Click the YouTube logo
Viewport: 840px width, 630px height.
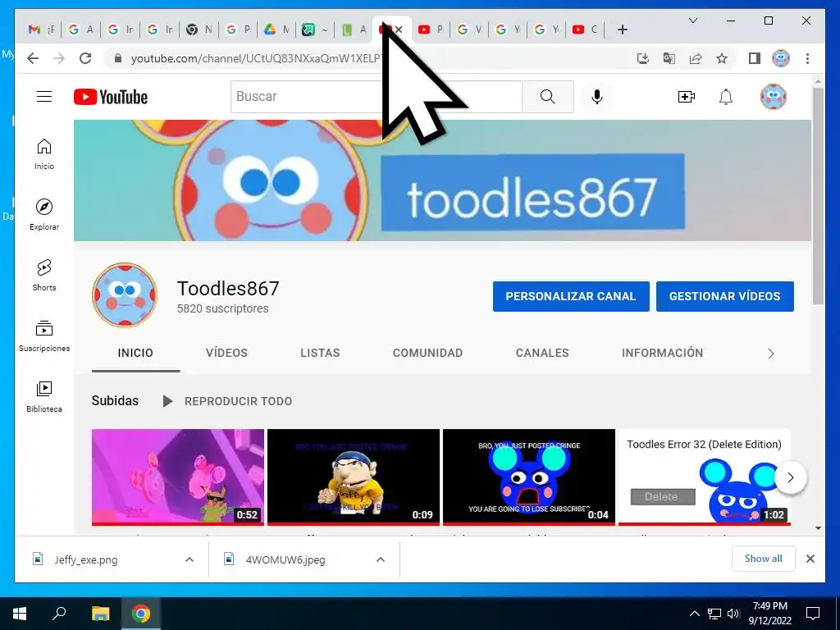(111, 97)
